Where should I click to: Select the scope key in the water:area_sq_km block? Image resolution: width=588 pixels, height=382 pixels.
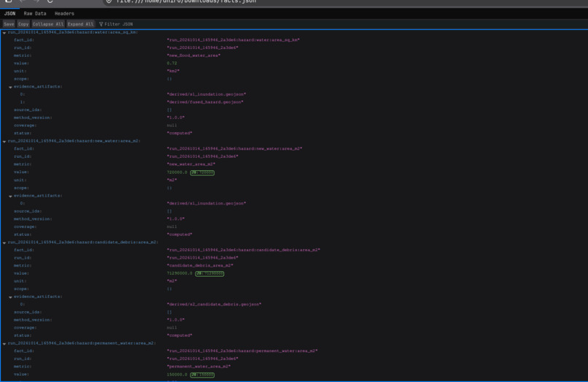(x=21, y=79)
